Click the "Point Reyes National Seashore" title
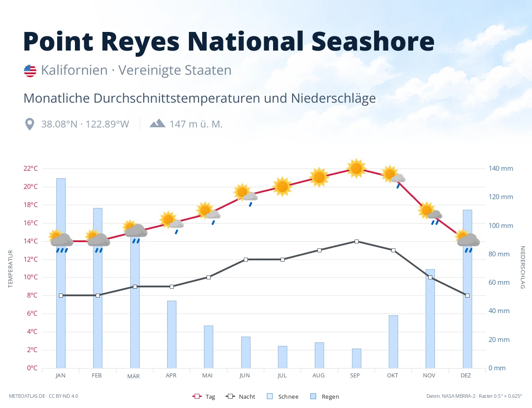Screen dimensions: 532x408 229,41
